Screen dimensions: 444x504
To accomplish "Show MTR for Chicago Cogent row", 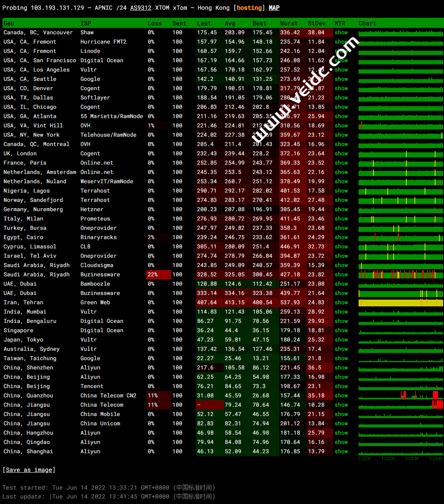I will point(341,107).
